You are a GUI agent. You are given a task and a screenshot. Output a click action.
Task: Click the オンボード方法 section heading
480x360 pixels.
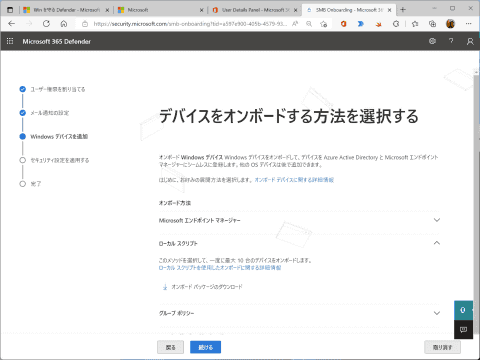click(x=175, y=203)
